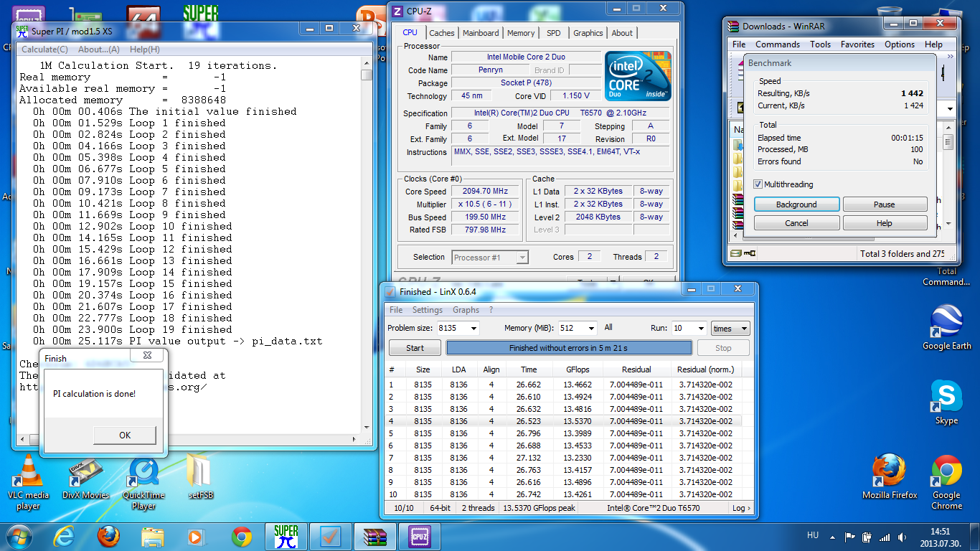The height and width of the screenshot is (551, 980).
Task: Open the clock showing 14:51
Action: pos(941,537)
